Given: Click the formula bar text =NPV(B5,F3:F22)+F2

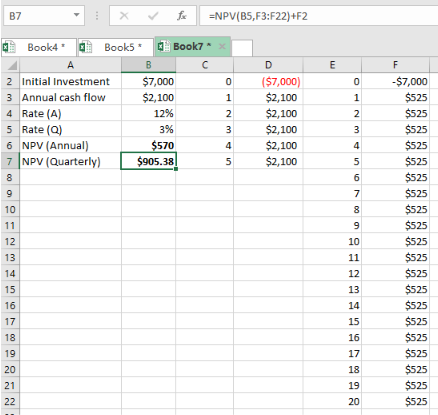Looking at the screenshot, I should coord(258,16).
